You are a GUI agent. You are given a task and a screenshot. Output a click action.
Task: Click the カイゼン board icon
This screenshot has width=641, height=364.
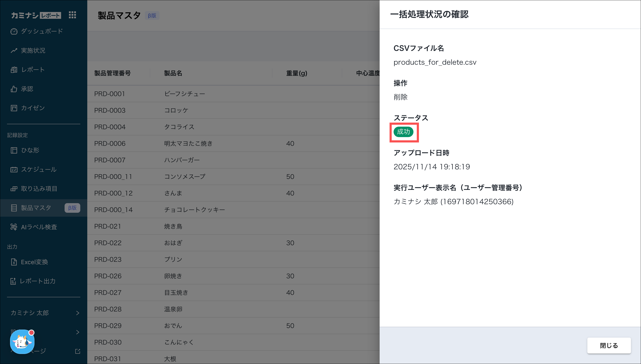(x=14, y=108)
